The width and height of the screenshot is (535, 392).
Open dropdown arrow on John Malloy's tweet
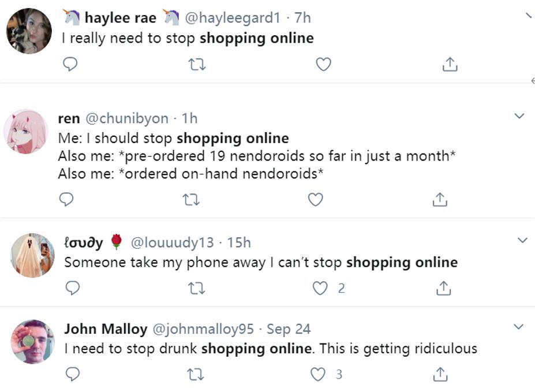519,327
